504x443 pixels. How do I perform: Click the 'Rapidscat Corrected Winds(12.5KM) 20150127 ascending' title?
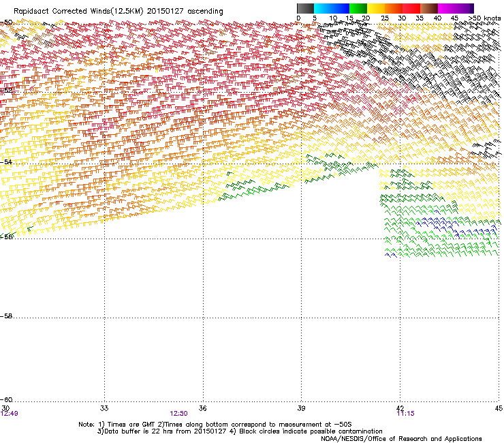coord(119,12)
